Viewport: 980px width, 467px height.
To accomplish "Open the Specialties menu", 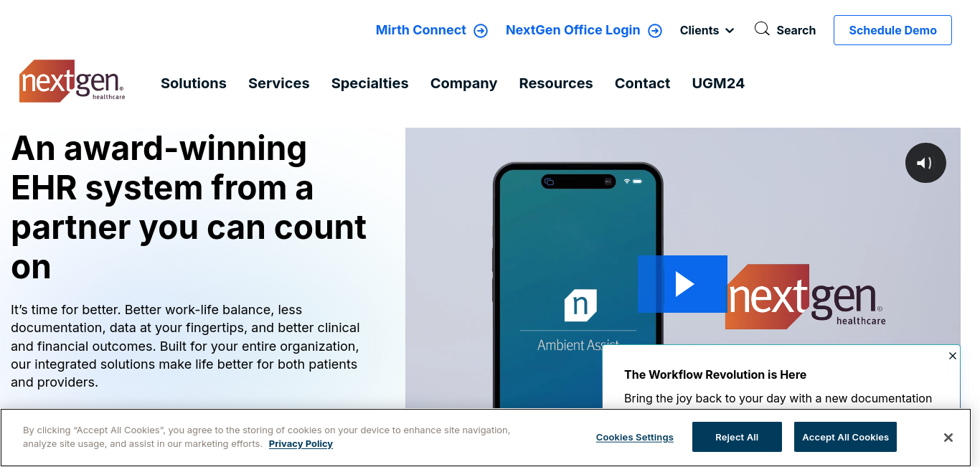I will [370, 83].
